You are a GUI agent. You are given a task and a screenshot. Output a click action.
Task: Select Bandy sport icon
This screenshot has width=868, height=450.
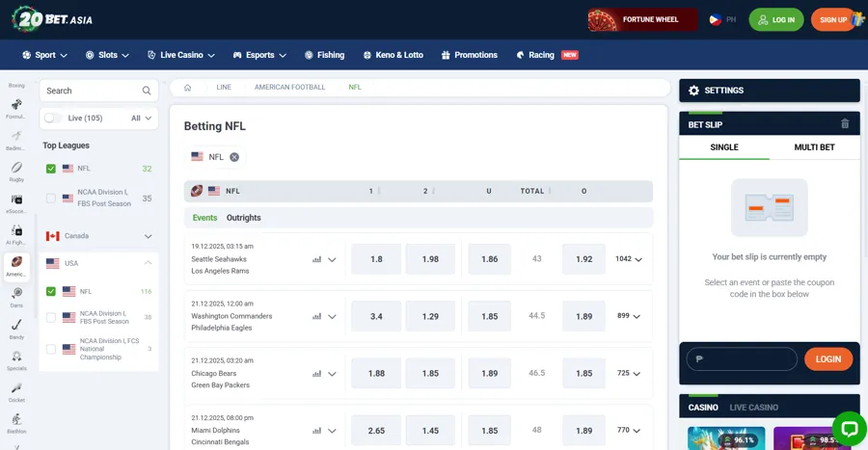16,330
